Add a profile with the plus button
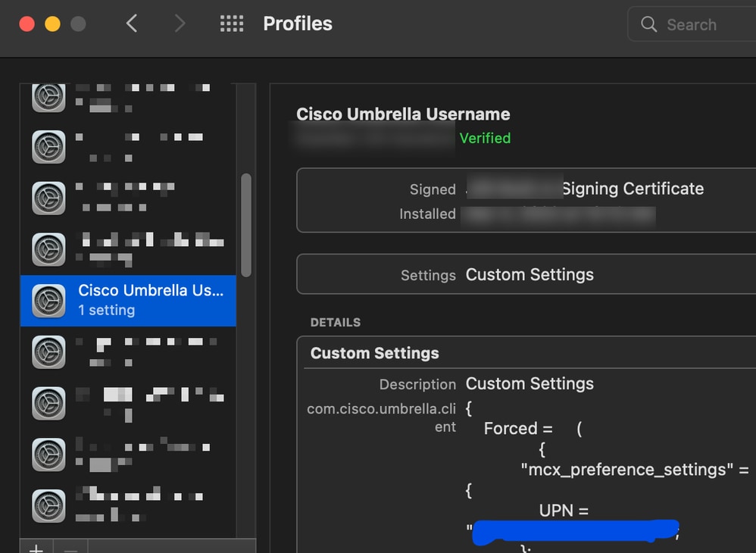The height and width of the screenshot is (553, 756). 36,548
